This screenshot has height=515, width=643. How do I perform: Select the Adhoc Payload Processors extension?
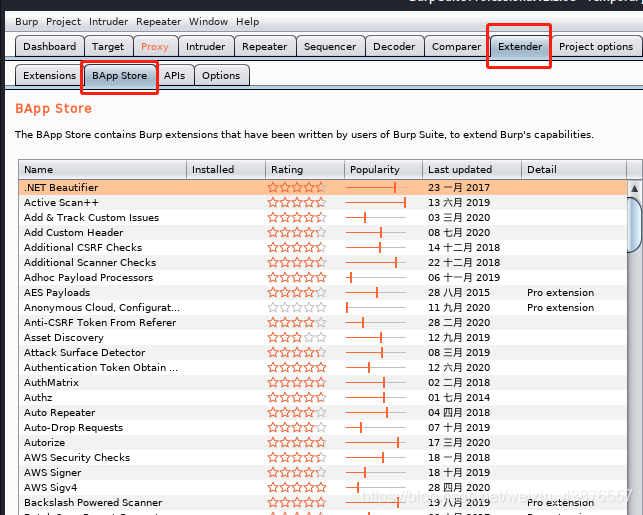(x=323, y=278)
